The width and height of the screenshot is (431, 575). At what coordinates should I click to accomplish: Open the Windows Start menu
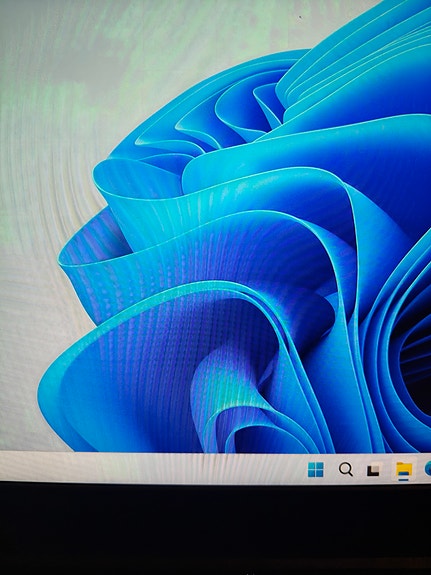pyautogui.click(x=315, y=469)
